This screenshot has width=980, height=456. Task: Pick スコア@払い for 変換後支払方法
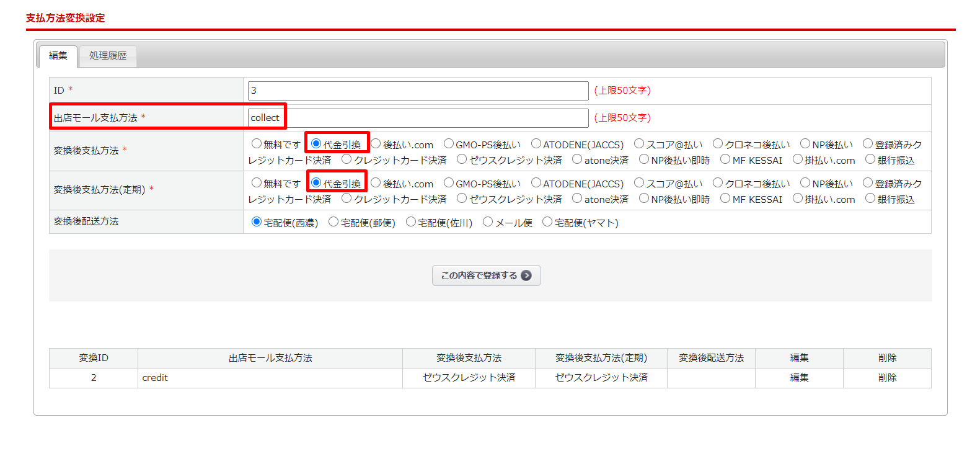click(639, 144)
